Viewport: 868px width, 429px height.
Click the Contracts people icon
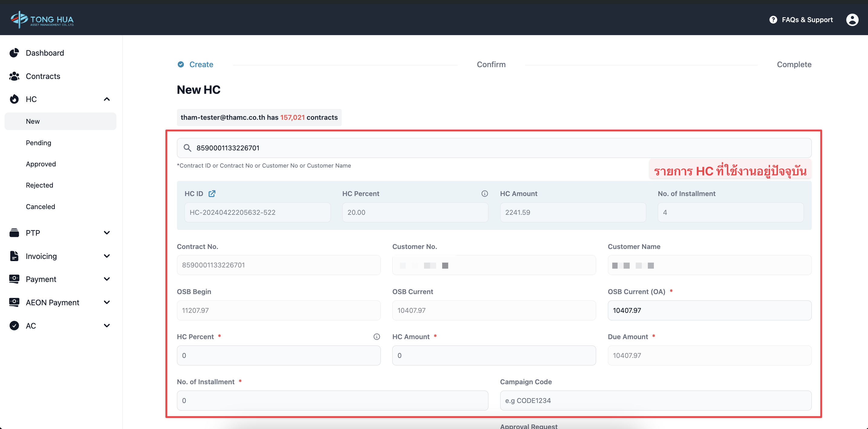pos(14,76)
